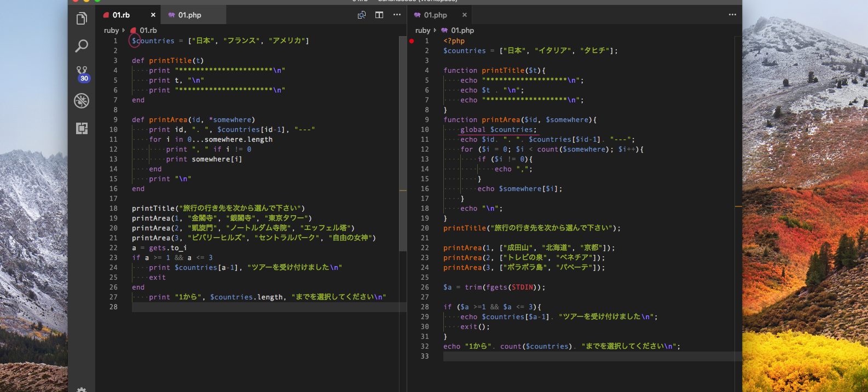Open More Actions menu in right editor group

[x=732, y=15]
